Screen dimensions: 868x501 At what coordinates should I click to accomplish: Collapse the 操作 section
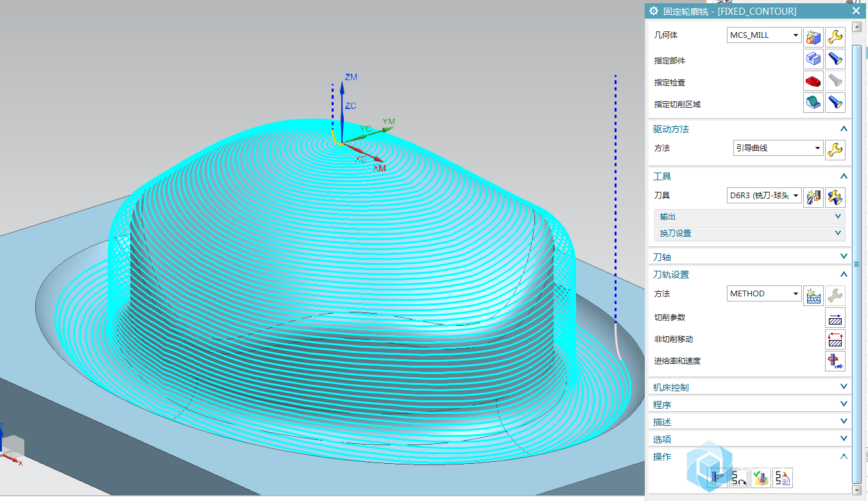(844, 456)
